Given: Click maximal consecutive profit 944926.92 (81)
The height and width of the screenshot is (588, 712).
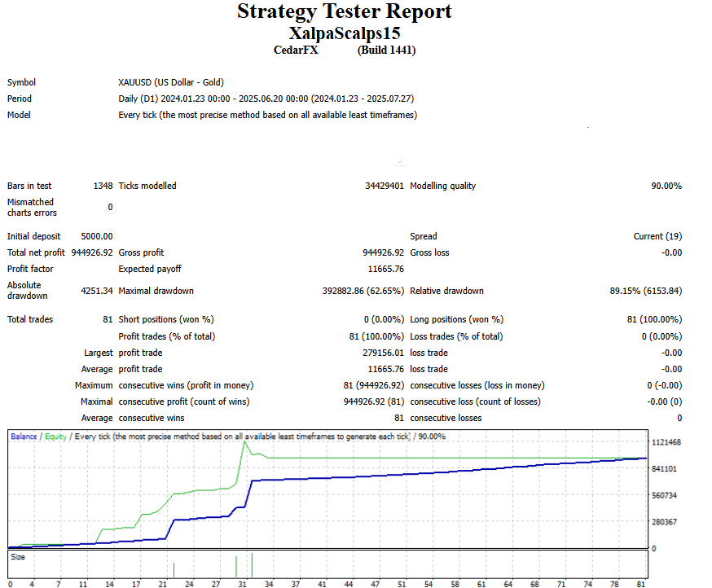Looking at the screenshot, I should click(x=374, y=402).
